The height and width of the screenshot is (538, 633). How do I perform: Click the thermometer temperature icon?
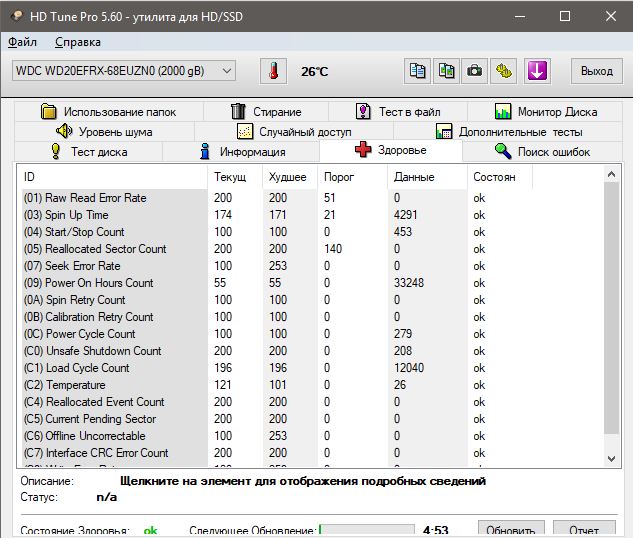coord(273,71)
